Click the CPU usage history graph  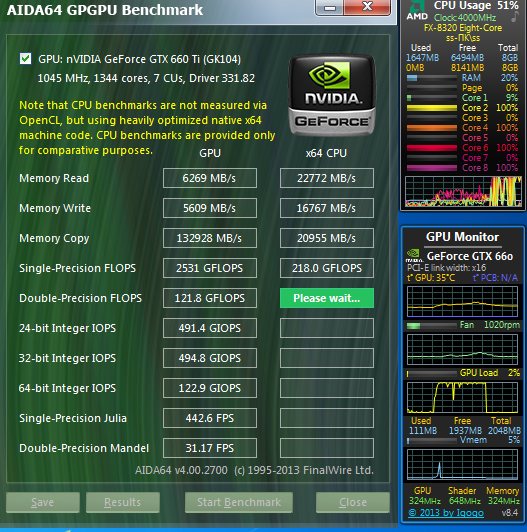coord(463,191)
